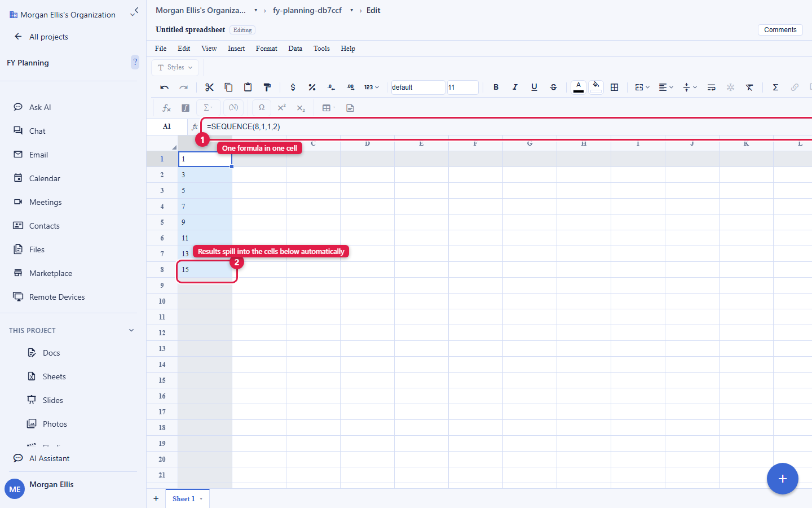Pick the text color swatch
The height and width of the screenshot is (508, 812).
[579, 87]
